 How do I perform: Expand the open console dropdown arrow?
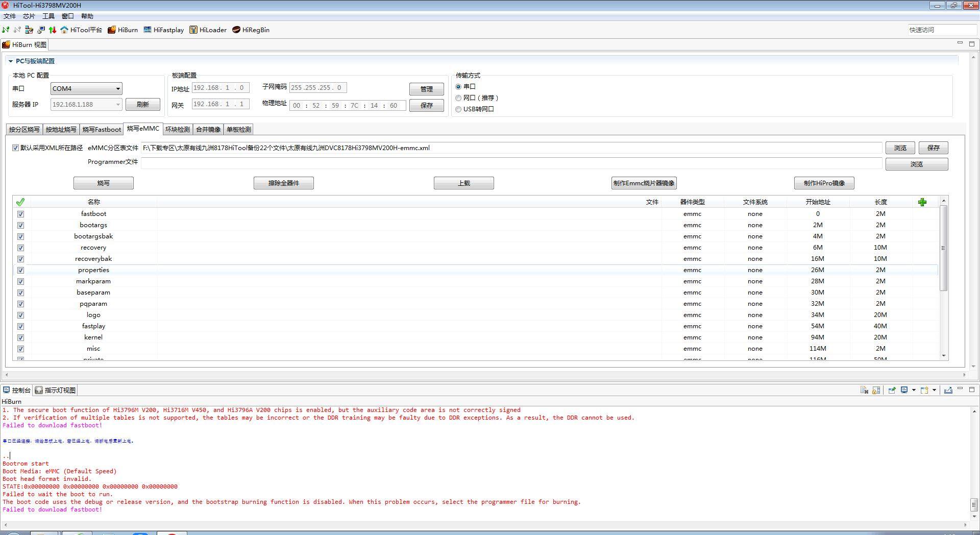(x=935, y=391)
